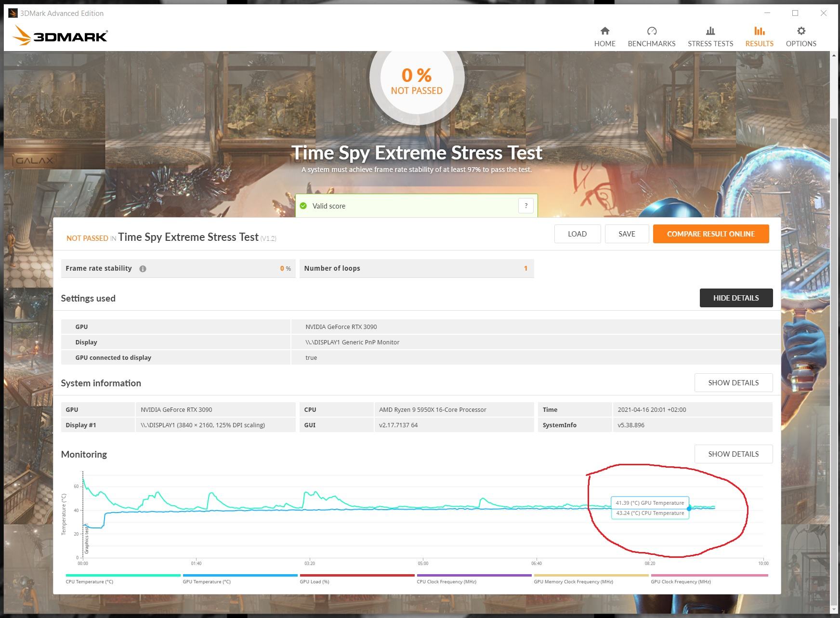
Task: Click the 3DMark title bar app icon
Action: click(x=13, y=13)
